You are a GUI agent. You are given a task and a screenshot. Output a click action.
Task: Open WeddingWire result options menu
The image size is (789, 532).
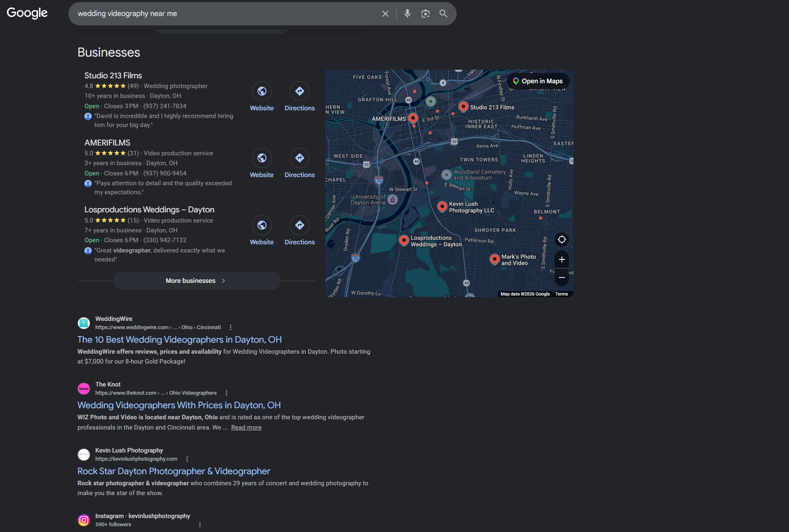pos(231,327)
